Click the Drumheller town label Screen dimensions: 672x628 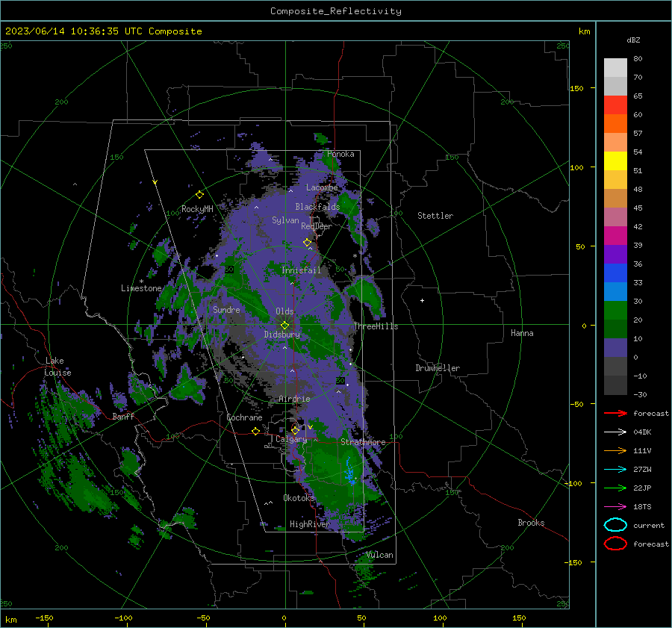(438, 368)
